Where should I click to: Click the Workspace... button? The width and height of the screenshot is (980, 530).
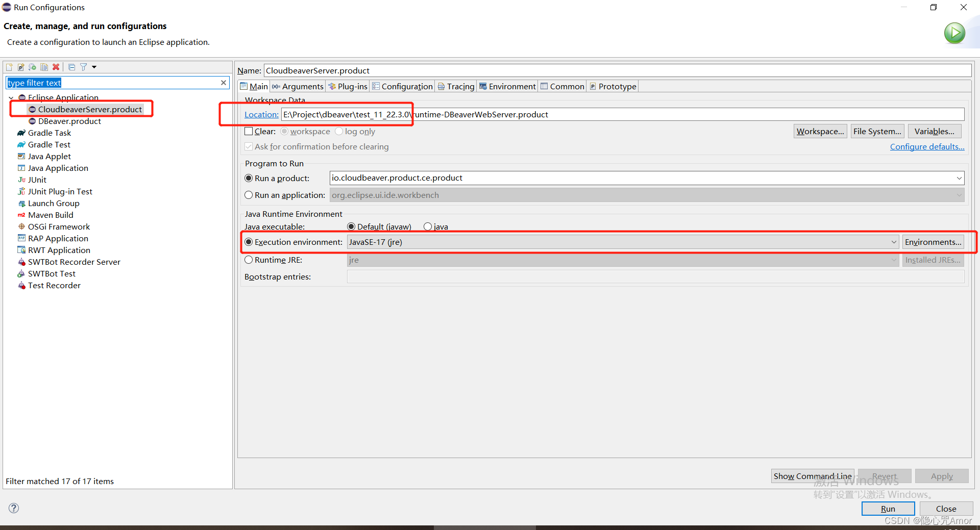(x=820, y=131)
